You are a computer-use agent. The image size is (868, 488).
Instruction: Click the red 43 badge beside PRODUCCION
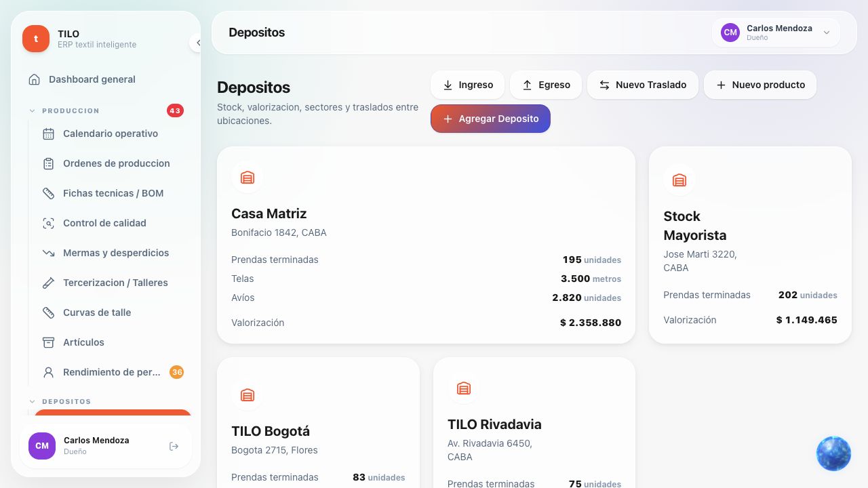tap(175, 110)
